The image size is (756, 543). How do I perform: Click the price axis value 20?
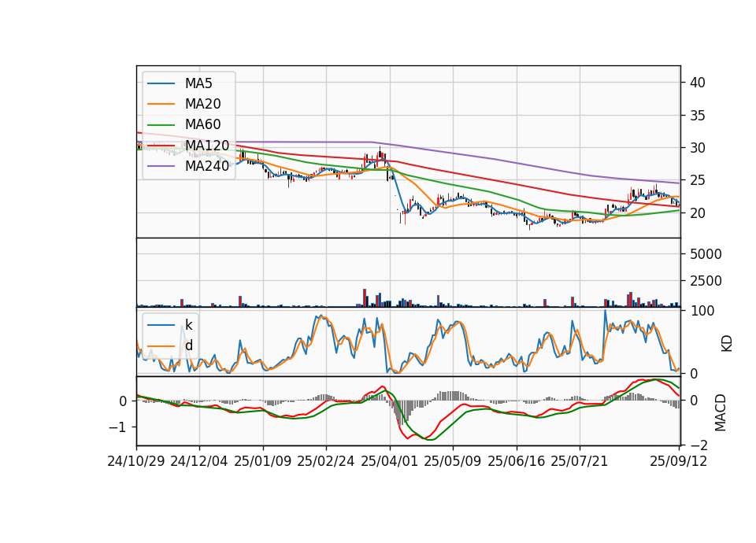(698, 213)
